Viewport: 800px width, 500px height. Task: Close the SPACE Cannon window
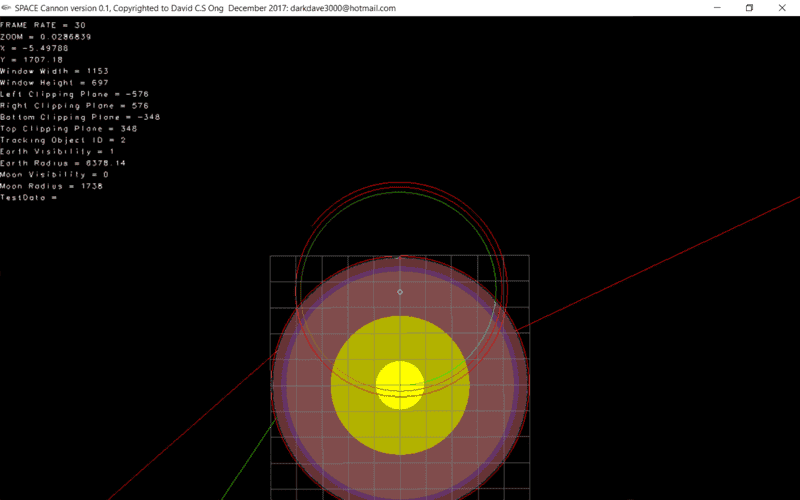pos(785,8)
